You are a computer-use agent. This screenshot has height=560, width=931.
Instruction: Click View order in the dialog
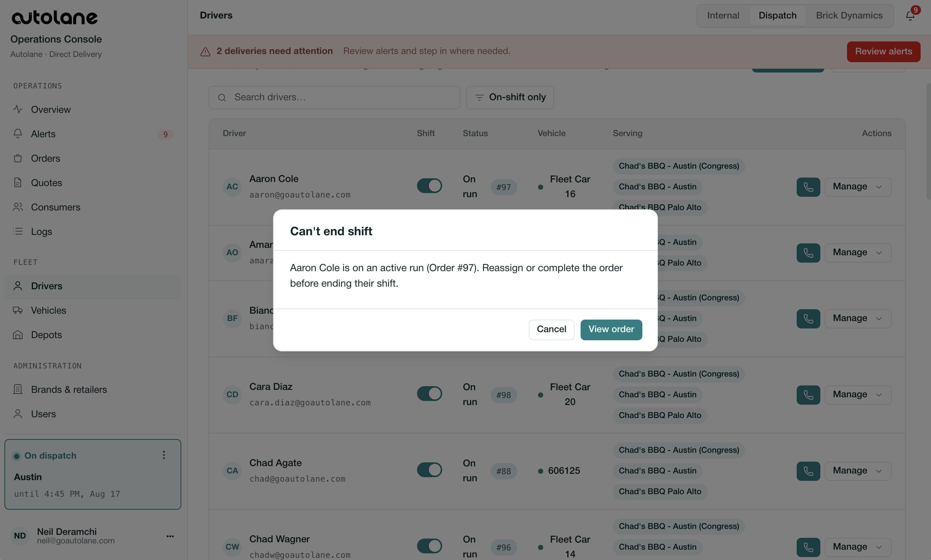pyautogui.click(x=611, y=330)
